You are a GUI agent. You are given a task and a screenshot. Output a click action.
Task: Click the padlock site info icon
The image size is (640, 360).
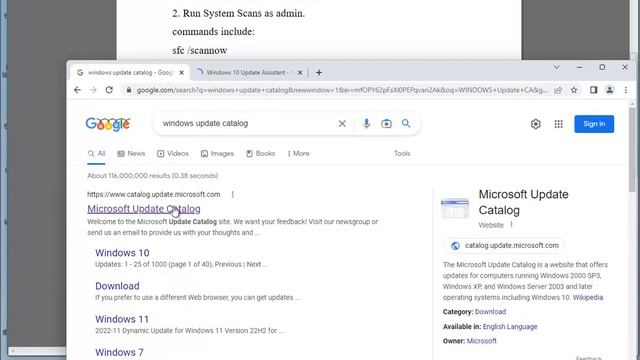129,90
